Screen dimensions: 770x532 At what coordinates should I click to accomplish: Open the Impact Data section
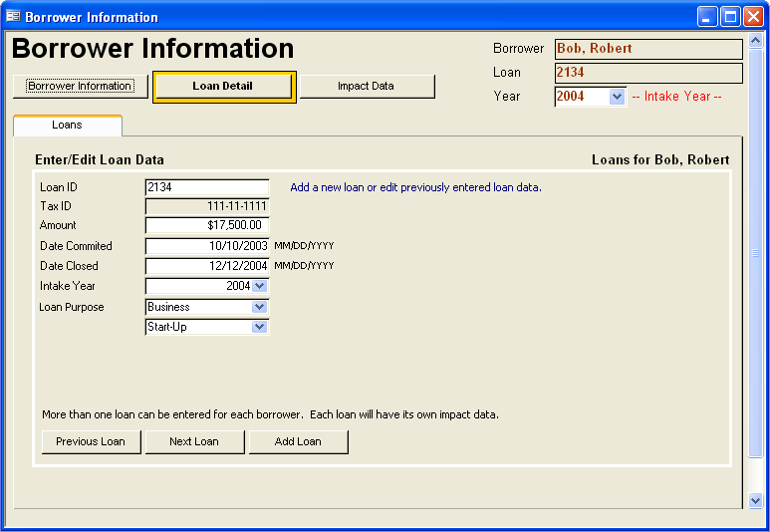pos(367,87)
